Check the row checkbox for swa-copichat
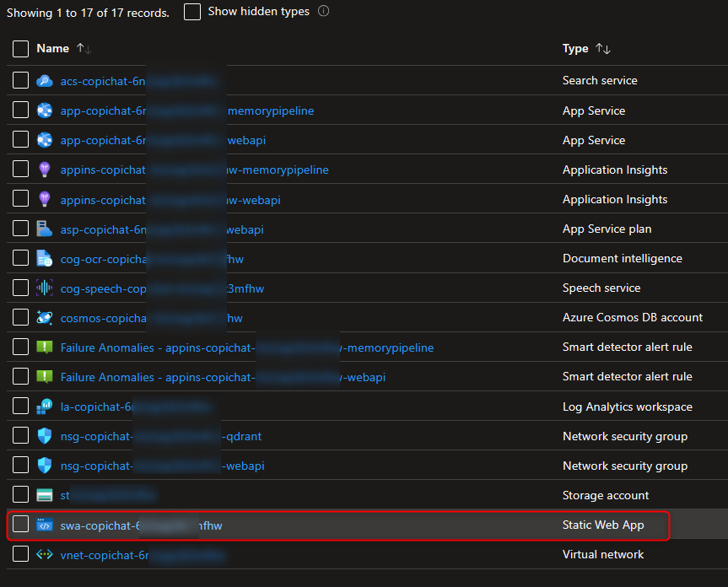This screenshot has width=728, height=587. tap(20, 525)
